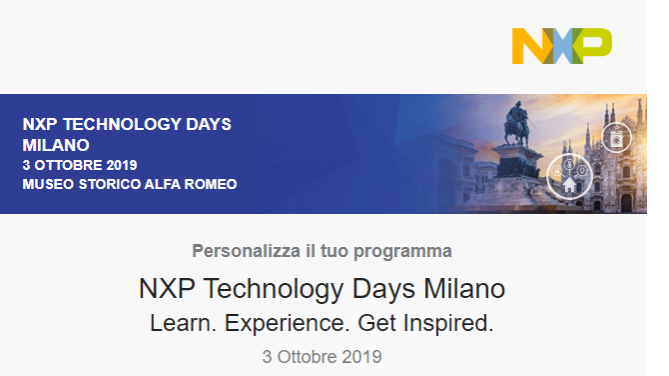Click the Galleria arch in the banner
This screenshot has height=376, width=669.
pos(450,173)
